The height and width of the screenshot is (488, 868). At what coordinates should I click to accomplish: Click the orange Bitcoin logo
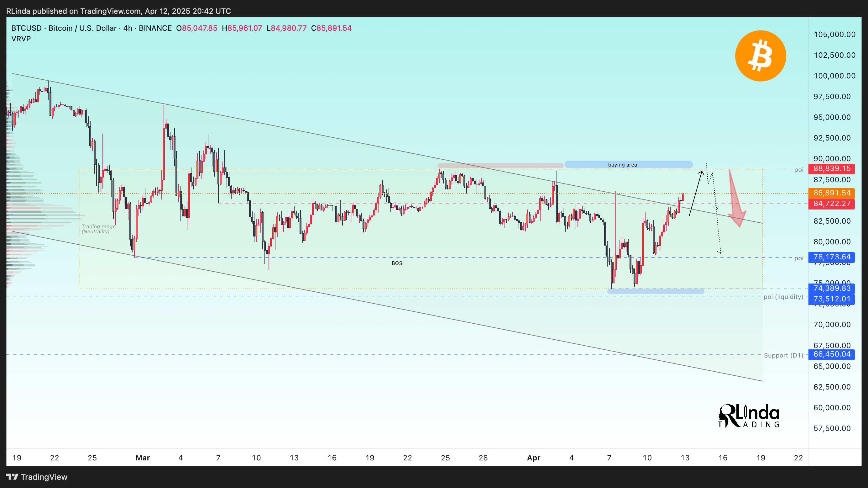761,56
